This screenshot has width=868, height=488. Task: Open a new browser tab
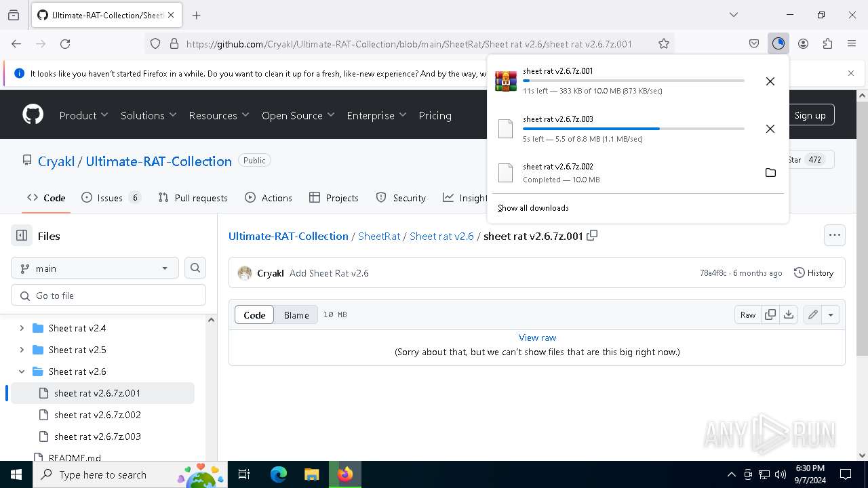[x=197, y=15]
